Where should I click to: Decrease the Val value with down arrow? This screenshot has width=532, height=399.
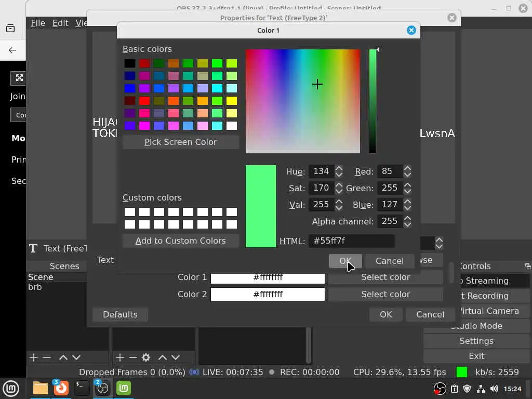(339, 208)
